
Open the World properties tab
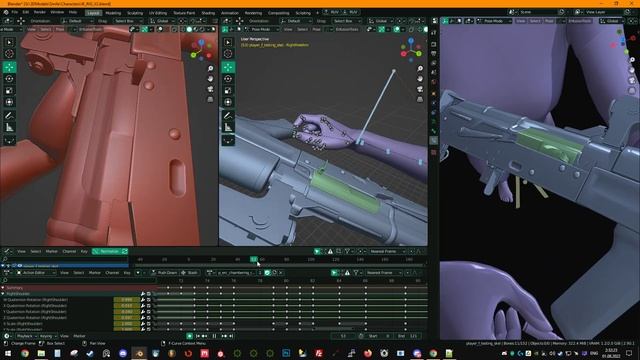tap(434, 82)
